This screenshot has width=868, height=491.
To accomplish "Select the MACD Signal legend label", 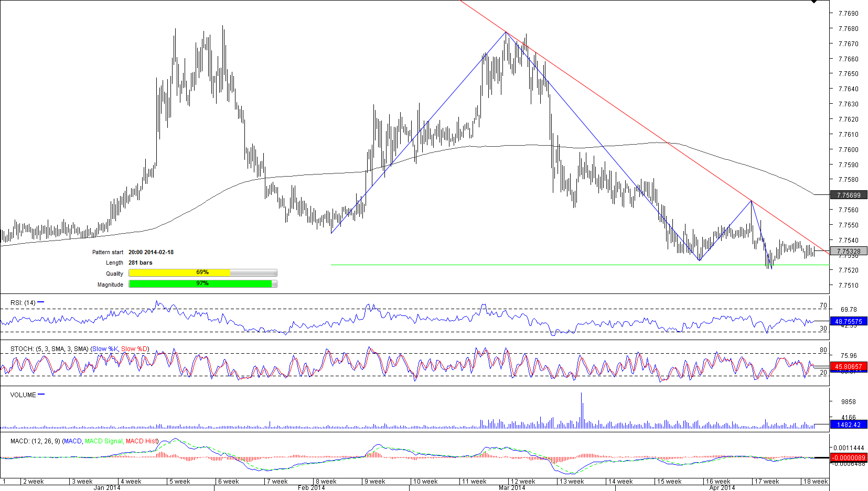I will (x=104, y=441).
